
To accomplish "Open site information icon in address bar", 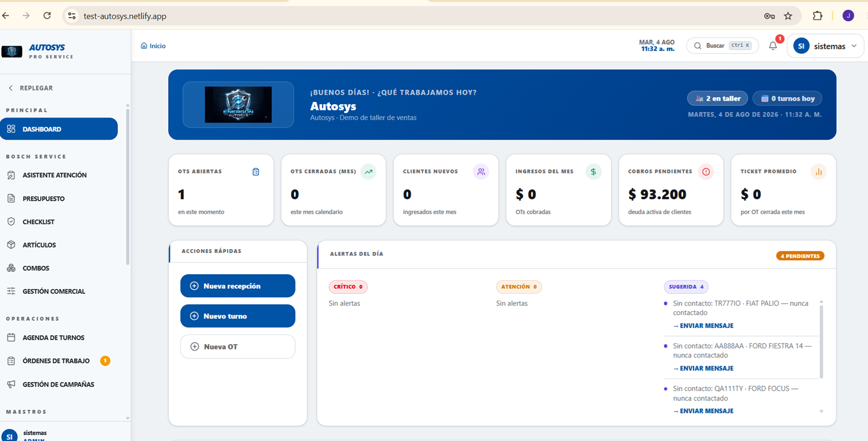I will [x=72, y=16].
